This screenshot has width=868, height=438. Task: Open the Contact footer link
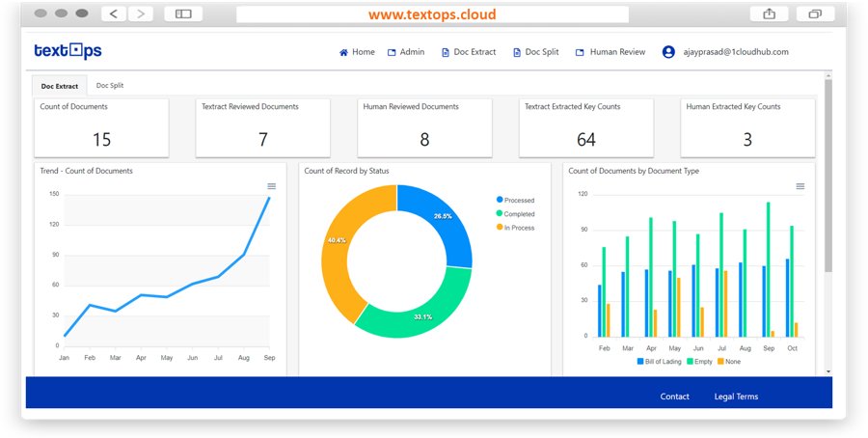click(x=674, y=397)
